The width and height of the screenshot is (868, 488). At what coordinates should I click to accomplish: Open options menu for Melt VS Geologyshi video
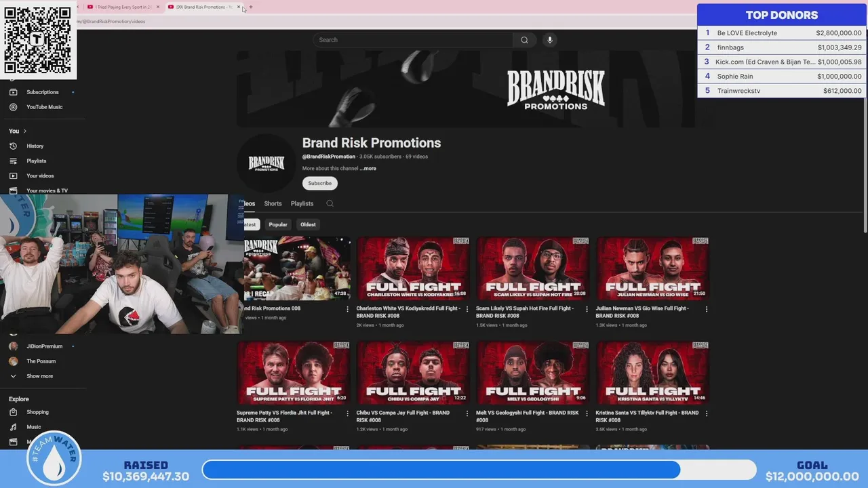587,413
